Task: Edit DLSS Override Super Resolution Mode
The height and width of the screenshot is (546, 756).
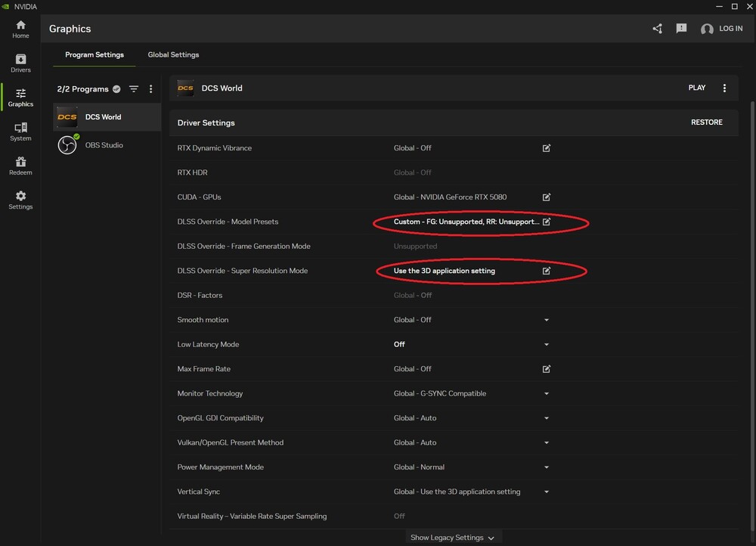Action: click(547, 271)
